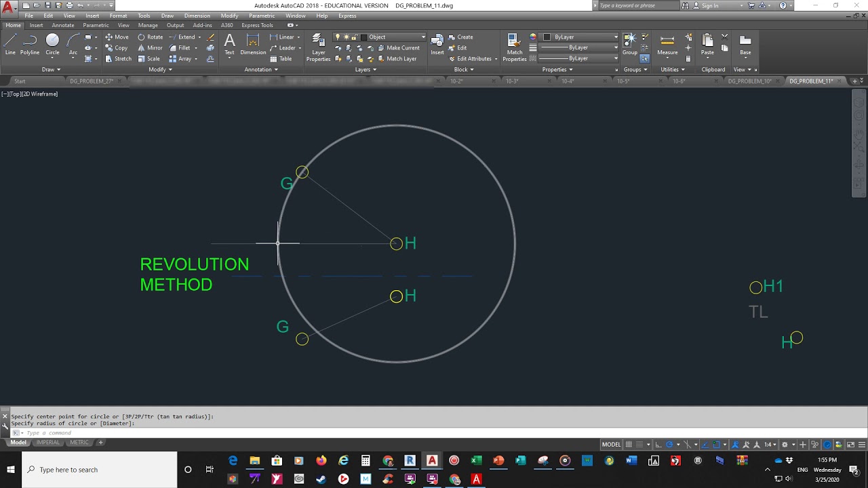
Task: Open the Format menu
Action: tap(118, 16)
